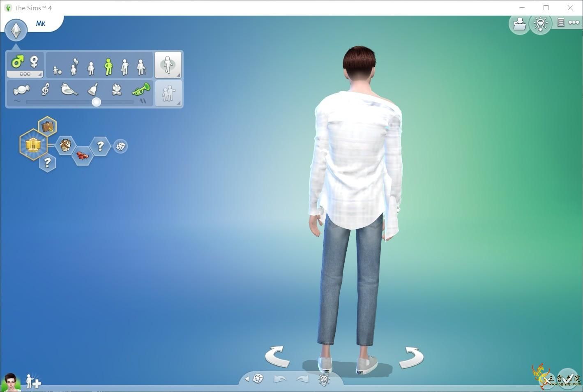Click the Sim's white sneakers
The image size is (583, 392).
coord(348,364)
